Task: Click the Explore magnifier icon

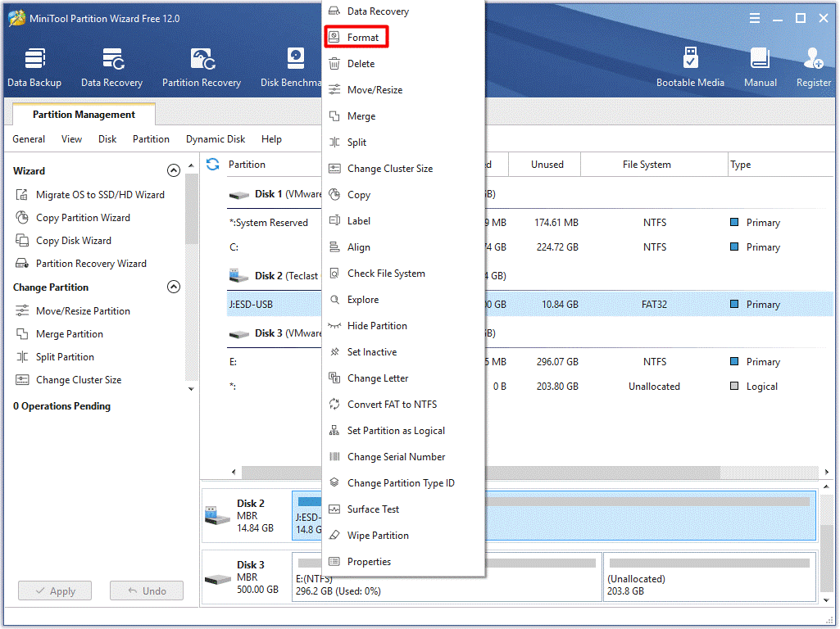Action: (334, 300)
